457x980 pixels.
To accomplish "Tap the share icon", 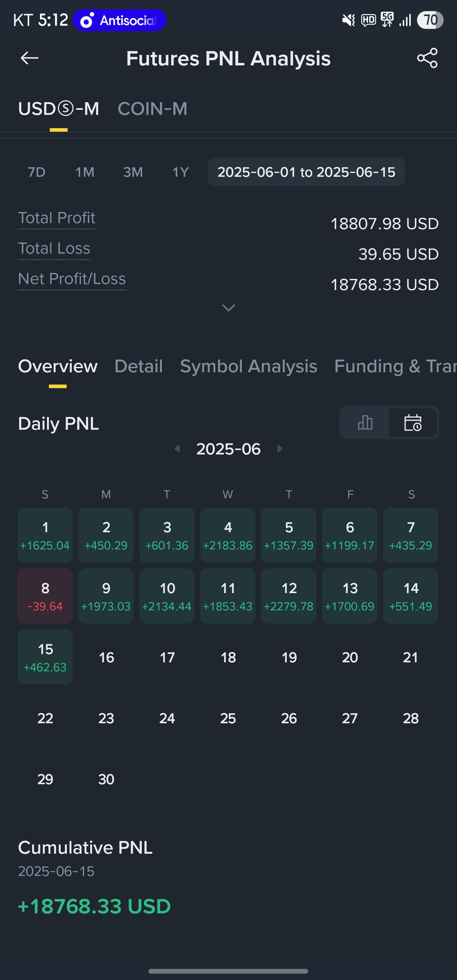I will tap(427, 58).
